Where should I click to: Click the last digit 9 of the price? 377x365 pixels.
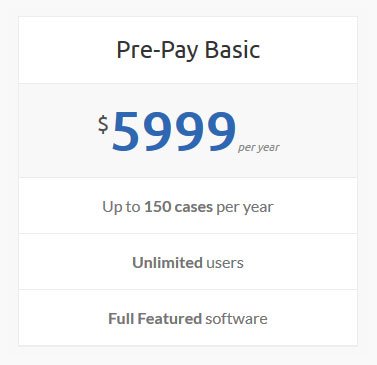pyautogui.click(x=220, y=132)
